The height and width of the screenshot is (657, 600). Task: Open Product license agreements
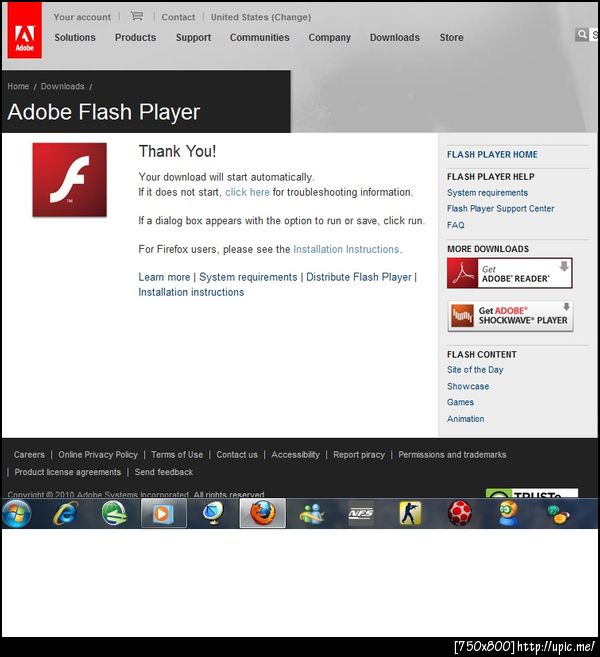pos(67,472)
